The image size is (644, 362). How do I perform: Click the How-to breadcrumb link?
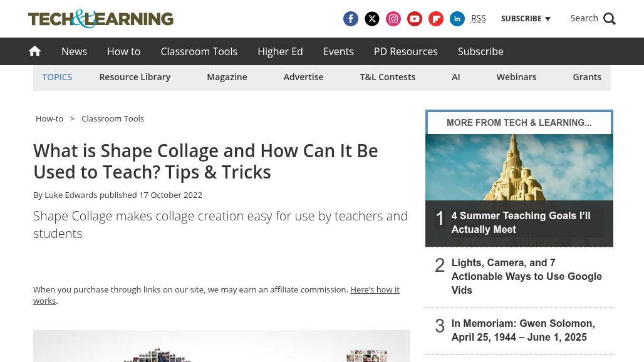click(x=49, y=118)
